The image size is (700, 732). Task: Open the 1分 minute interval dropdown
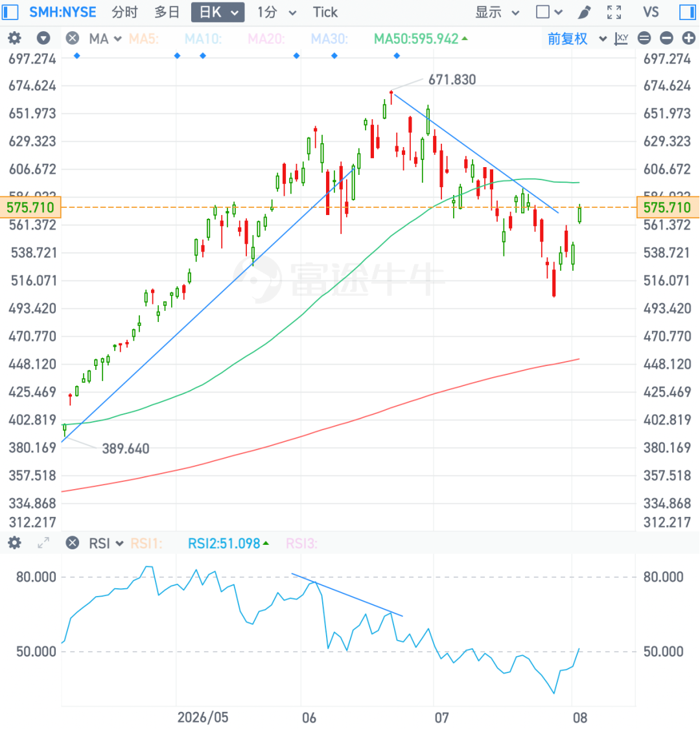pyautogui.click(x=277, y=12)
